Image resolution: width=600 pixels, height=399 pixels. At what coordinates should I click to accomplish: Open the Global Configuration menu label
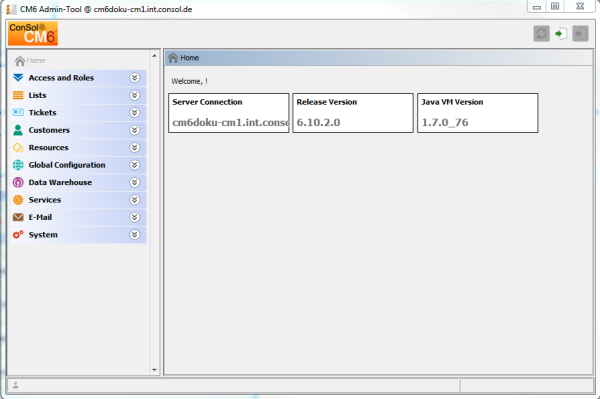click(67, 165)
